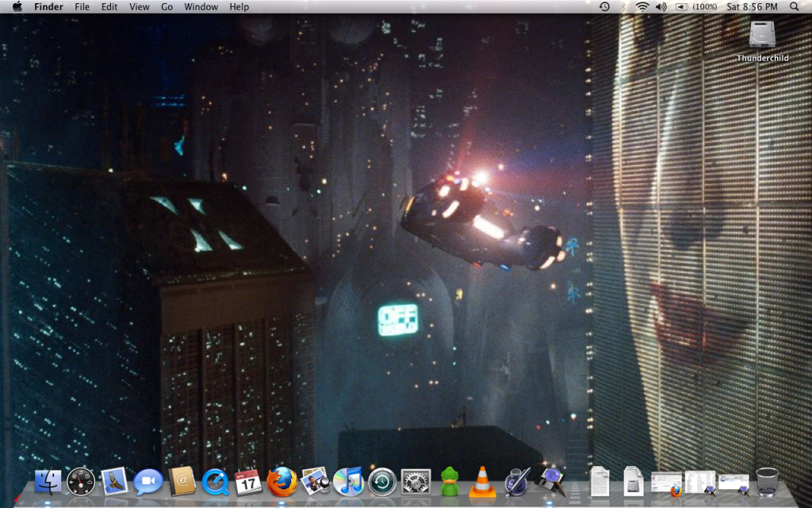812x508 pixels.
Task: Open iCal calendar icon showing 17
Action: 248,482
